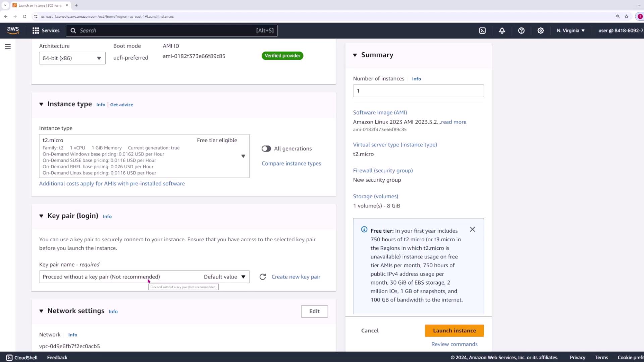The image size is (644, 362).
Task: Open the help question mark menu
Action: coord(521,31)
